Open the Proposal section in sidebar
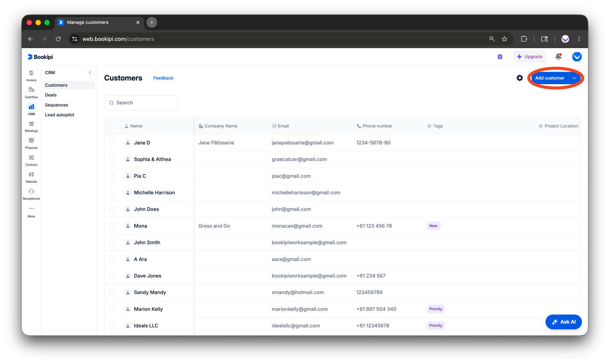This screenshot has width=610, height=364. coord(31,143)
